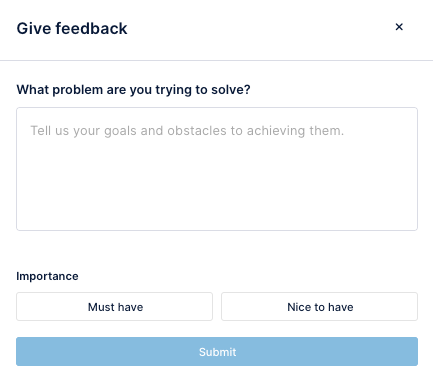
Task: Click the word Submit on the wide bottom button
Action: pyautogui.click(x=217, y=352)
